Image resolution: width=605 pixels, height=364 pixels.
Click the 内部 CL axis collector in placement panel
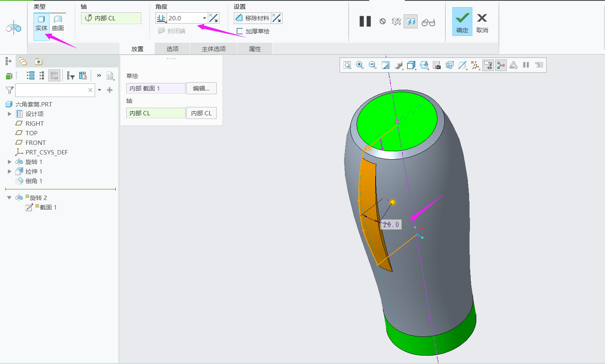[156, 113]
